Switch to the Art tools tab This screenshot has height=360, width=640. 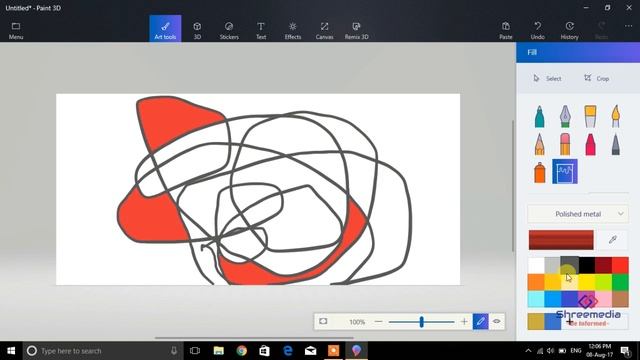click(x=165, y=29)
